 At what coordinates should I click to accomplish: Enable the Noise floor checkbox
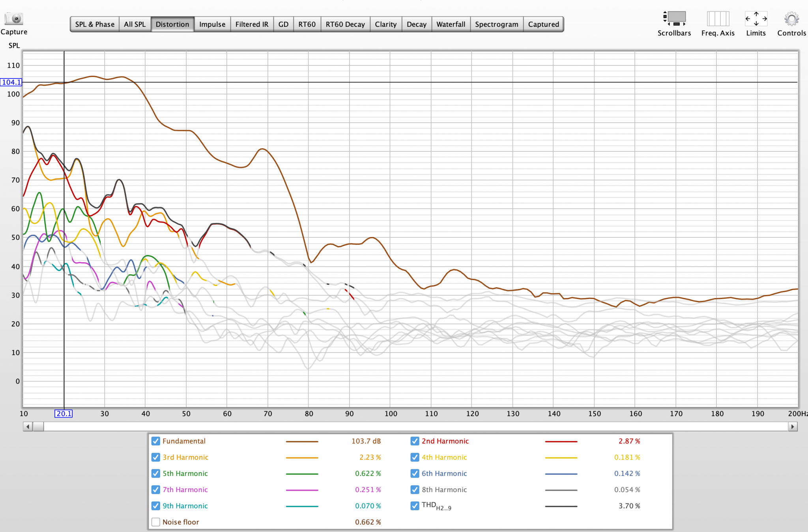click(x=156, y=522)
